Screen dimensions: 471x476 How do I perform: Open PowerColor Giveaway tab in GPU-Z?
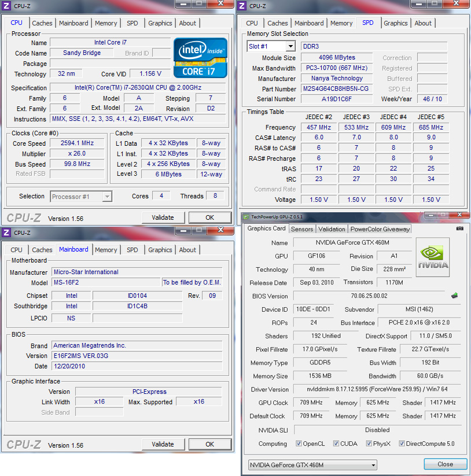tap(380, 229)
